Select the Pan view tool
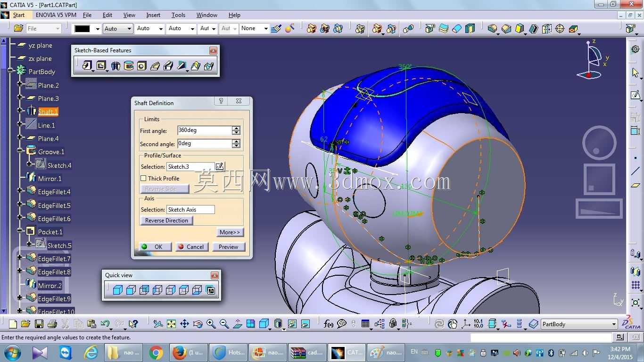The width and height of the screenshot is (644, 362). pos(184,324)
